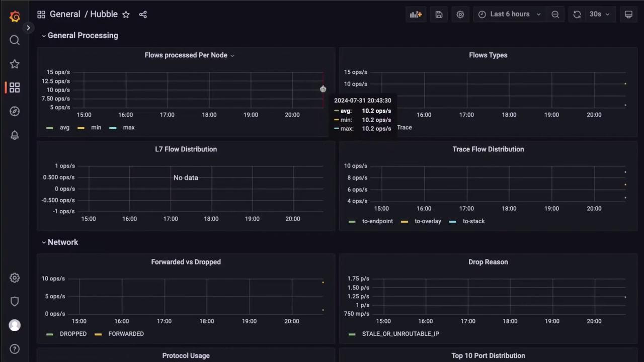Open the Grafana home logo
The height and width of the screenshot is (362, 644).
(15, 17)
